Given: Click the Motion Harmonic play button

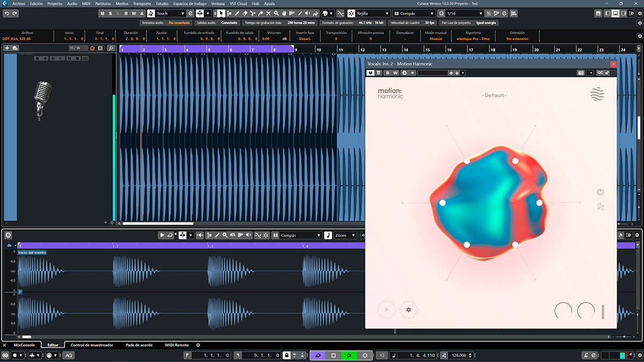Looking at the screenshot, I should pos(386,309).
